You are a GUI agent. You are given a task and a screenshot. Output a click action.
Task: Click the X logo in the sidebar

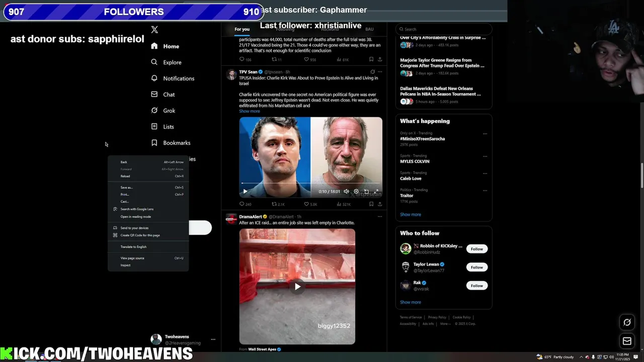coord(154,30)
